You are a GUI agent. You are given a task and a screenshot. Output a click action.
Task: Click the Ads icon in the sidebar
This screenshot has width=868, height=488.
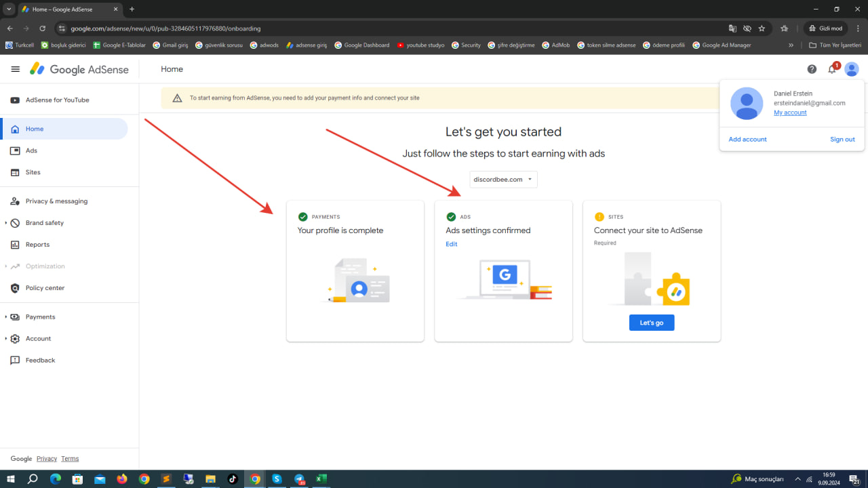(15, 150)
